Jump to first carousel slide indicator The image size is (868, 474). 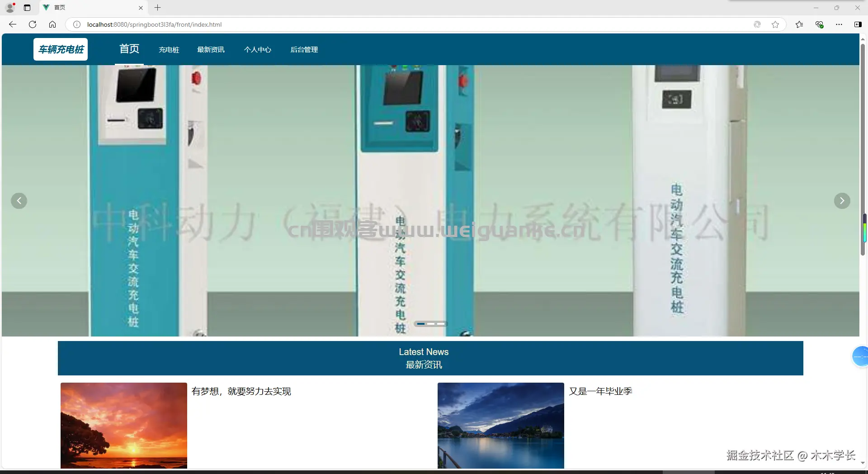click(x=421, y=324)
